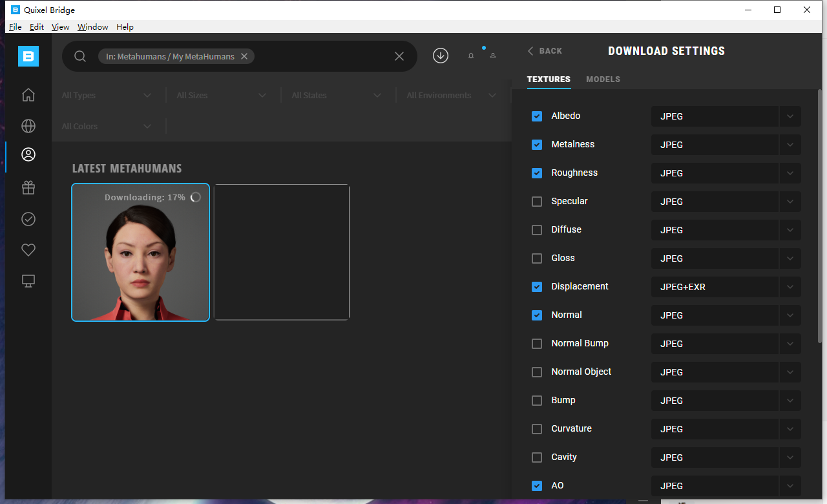This screenshot has width=827, height=504.
Task: Uncheck the Metalness checkbox
Action: [x=537, y=145]
